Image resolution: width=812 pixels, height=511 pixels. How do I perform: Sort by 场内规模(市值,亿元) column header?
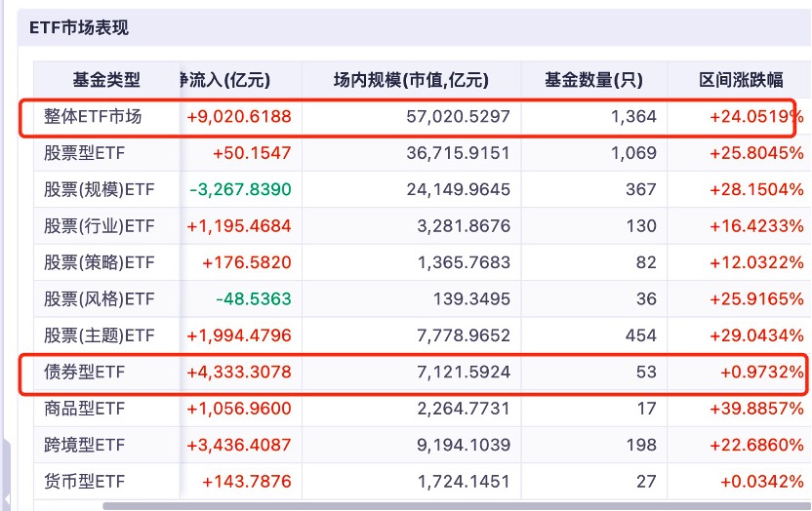(x=411, y=80)
